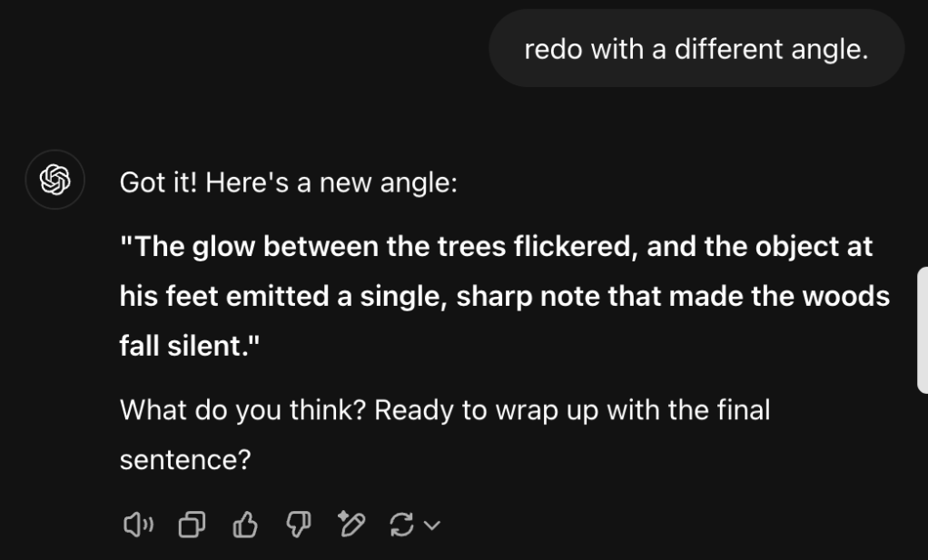Image resolution: width=928 pixels, height=560 pixels.
Task: Click the bold text "his feet emitted"
Action: [x=225, y=297]
